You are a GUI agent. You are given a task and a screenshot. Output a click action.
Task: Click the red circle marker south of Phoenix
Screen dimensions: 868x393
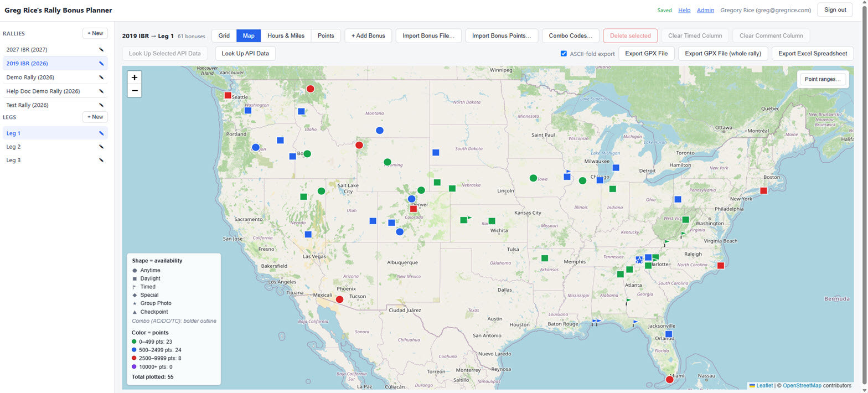339,299
